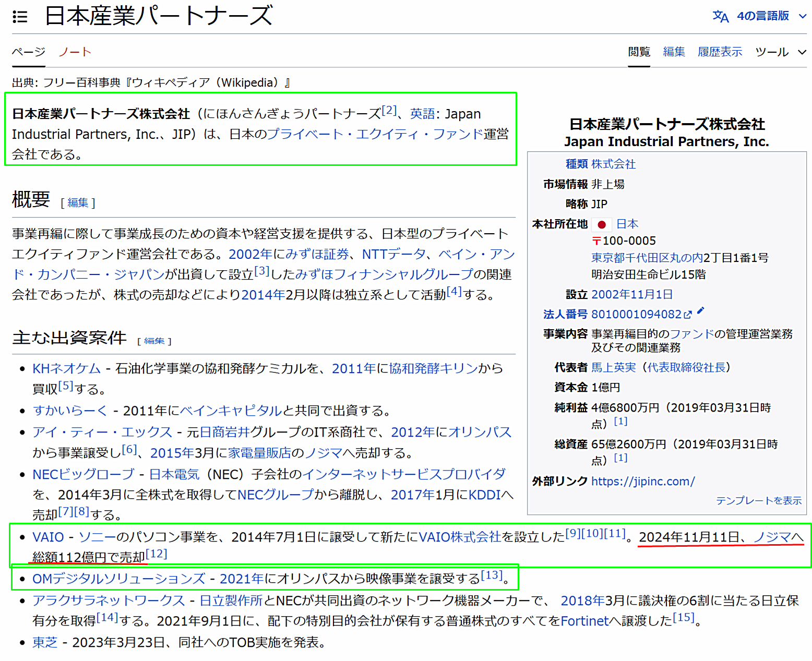812x661 pixels.
Task: Click citation reference [12] after 売却
Action: [157, 554]
